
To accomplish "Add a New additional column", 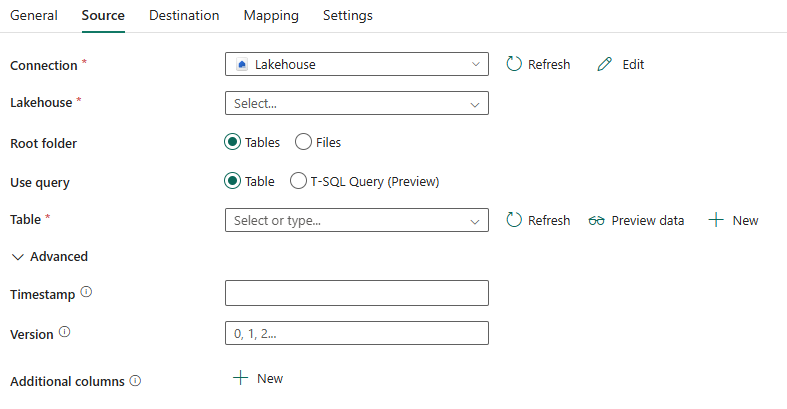I will point(258,378).
